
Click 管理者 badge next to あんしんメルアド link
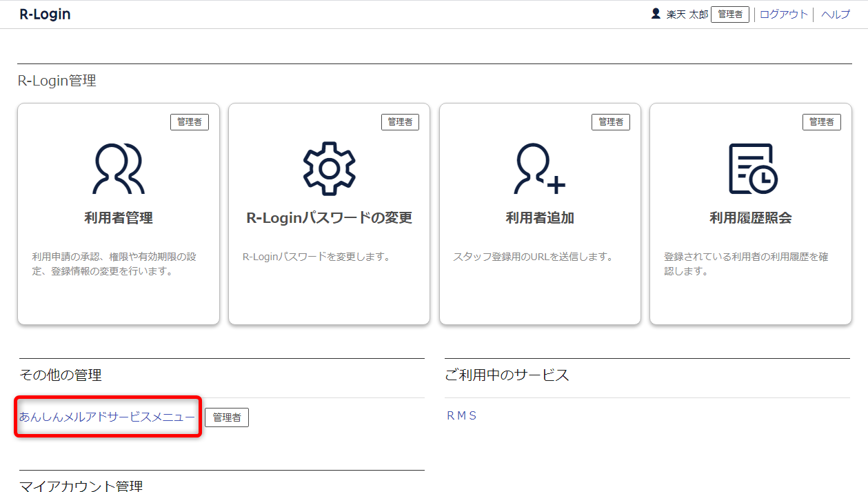pyautogui.click(x=227, y=417)
